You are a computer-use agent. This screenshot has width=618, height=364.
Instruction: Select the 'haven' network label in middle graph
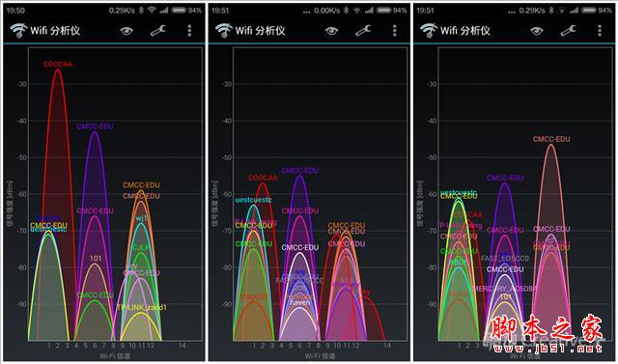(x=300, y=302)
